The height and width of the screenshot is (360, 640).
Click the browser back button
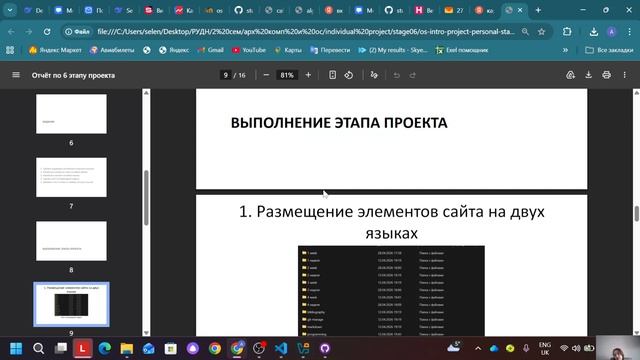11,31
